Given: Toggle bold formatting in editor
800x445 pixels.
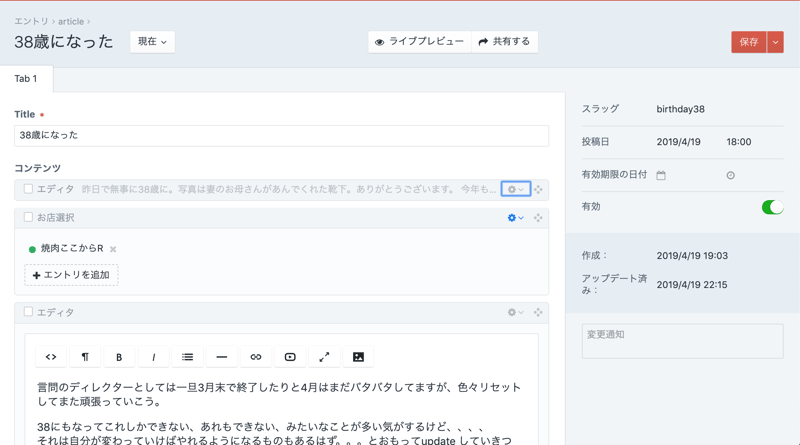Looking at the screenshot, I should point(119,357).
